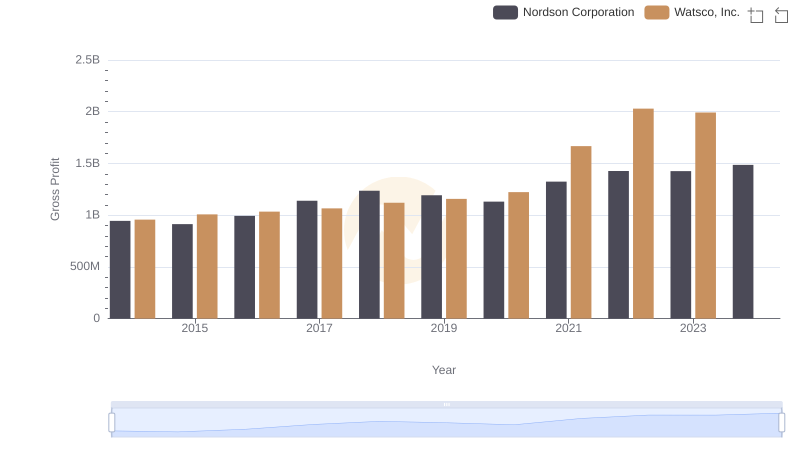This screenshot has height=461, width=800.
Task: Click the Year axis title
Action: [x=444, y=370]
